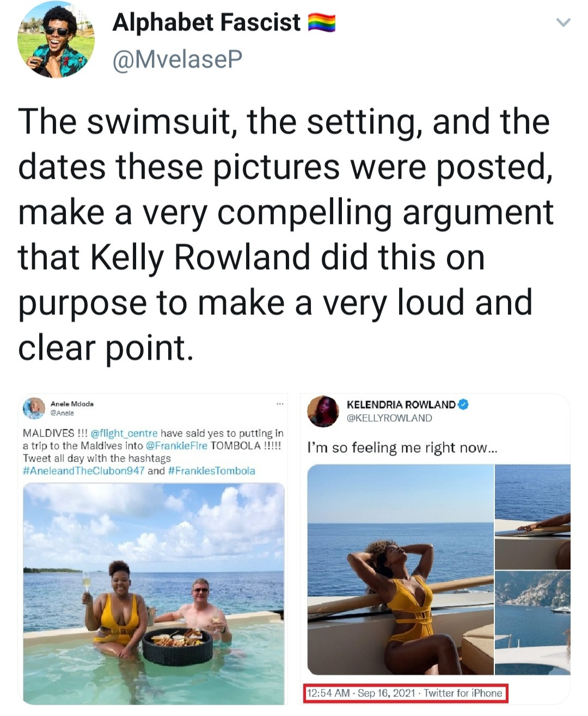View the Maldives pool photo

coord(154,593)
